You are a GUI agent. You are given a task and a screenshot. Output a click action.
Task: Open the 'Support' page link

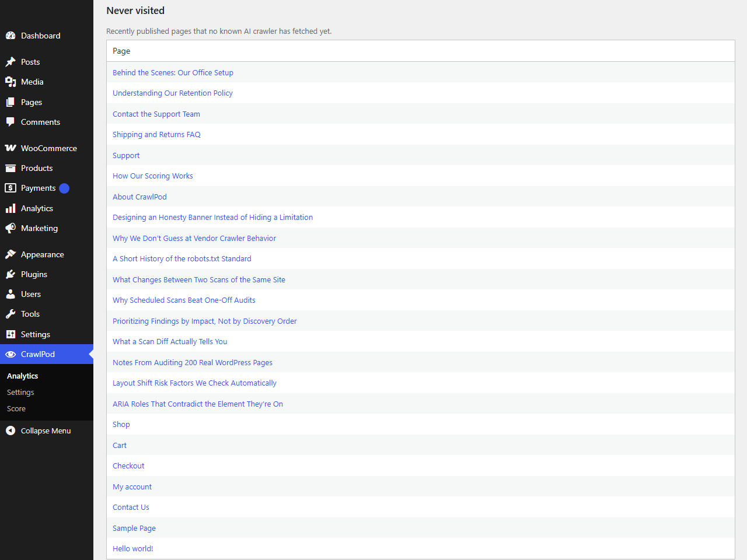click(x=126, y=155)
